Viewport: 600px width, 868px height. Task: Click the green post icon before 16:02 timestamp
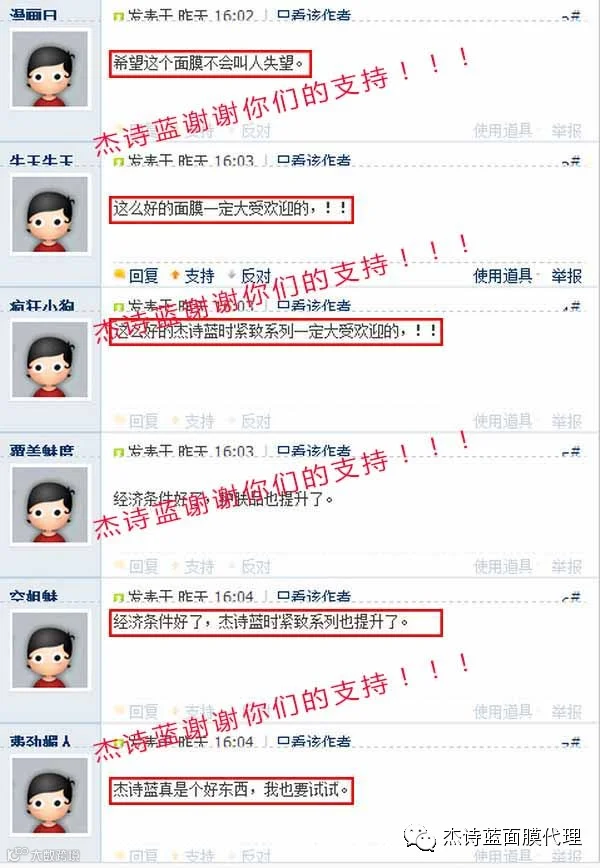click(x=117, y=17)
